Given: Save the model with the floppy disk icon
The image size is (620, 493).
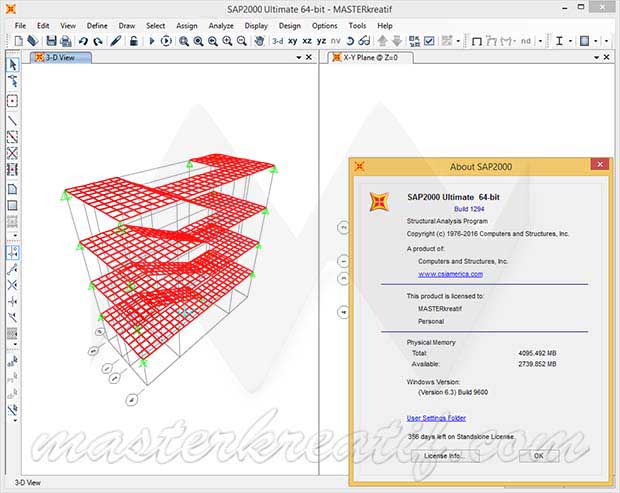Looking at the screenshot, I should click(51, 41).
